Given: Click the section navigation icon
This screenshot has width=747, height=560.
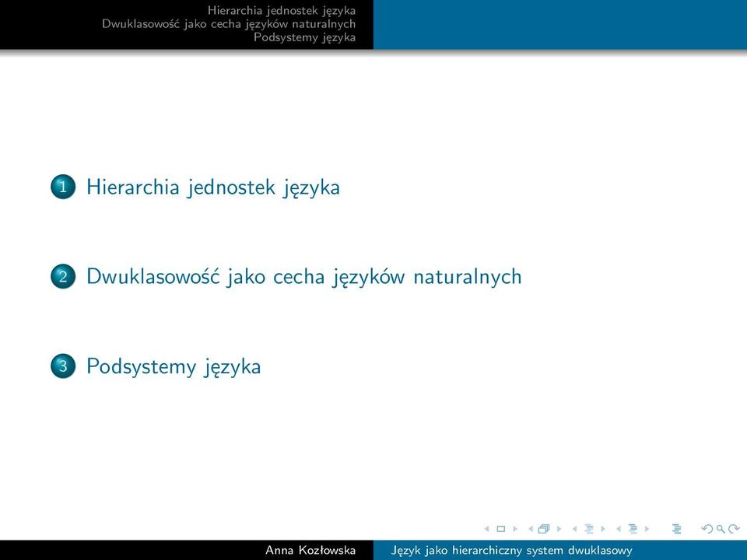Looking at the screenshot, I should click(633, 529).
